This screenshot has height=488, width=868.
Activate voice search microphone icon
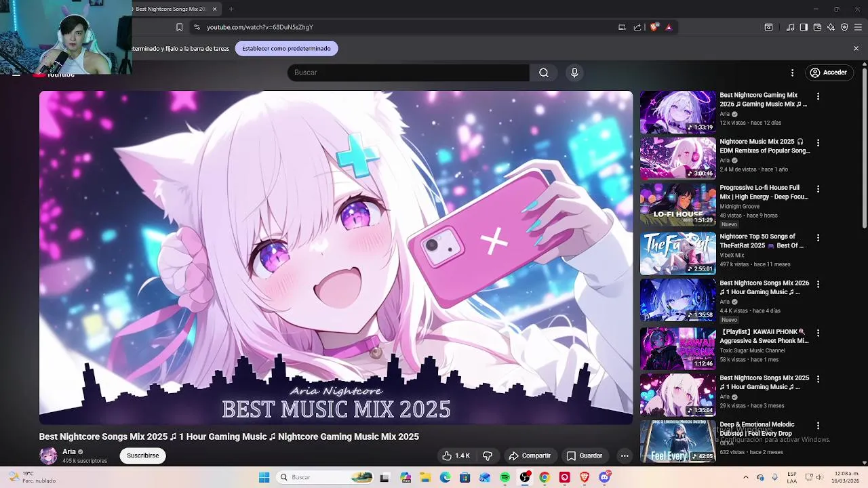574,73
